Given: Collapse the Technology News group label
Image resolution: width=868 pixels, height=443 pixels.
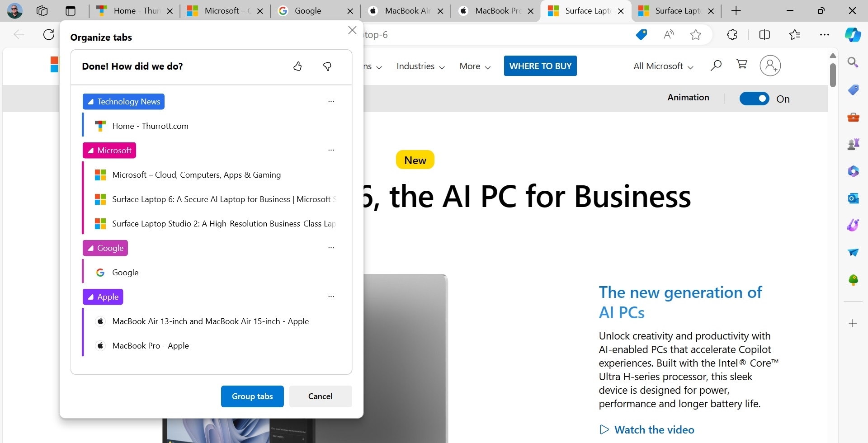Looking at the screenshot, I should [123, 102].
